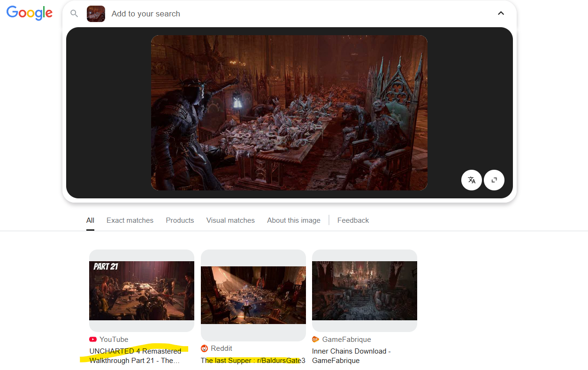Click the Feedback link
This screenshot has width=588, height=370.
pyautogui.click(x=353, y=220)
